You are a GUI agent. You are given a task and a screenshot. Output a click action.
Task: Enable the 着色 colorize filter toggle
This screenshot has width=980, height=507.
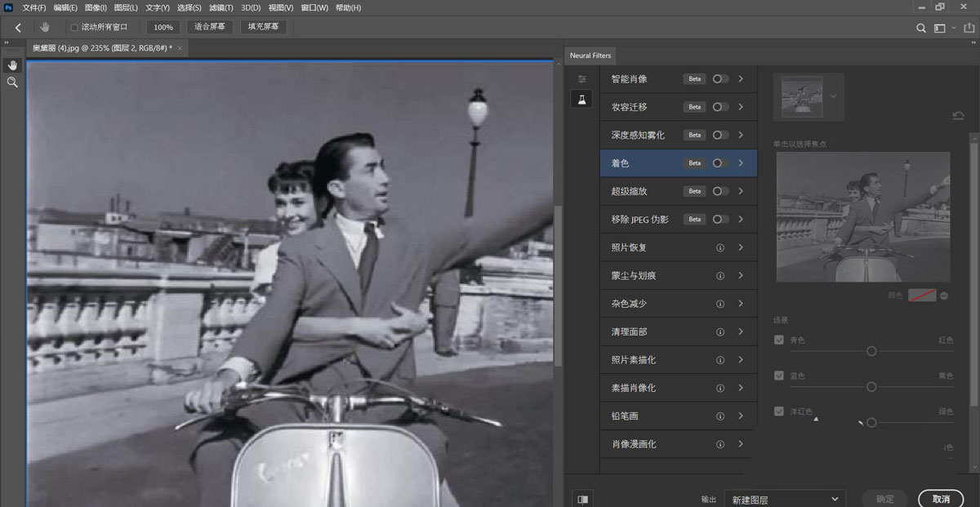pyautogui.click(x=719, y=163)
